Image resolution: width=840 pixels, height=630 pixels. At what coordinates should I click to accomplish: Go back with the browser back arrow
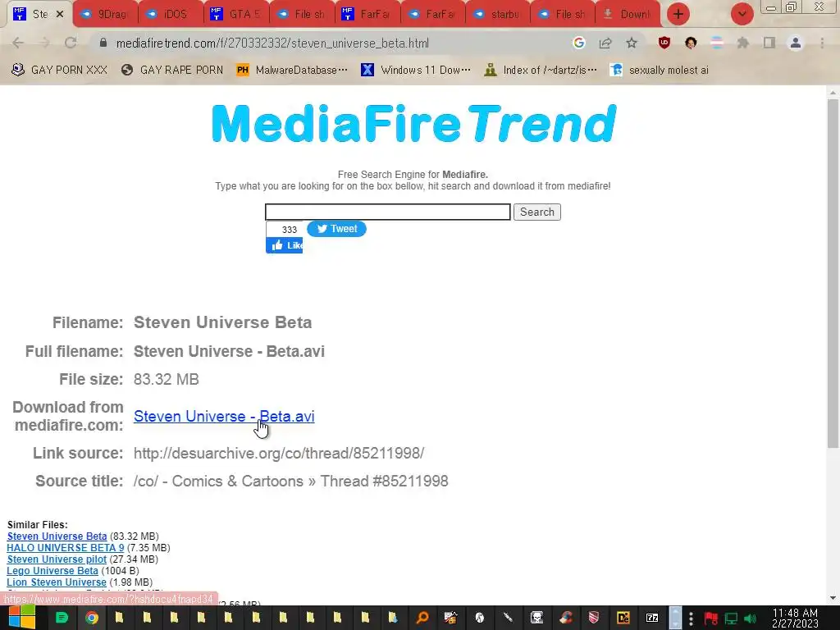click(x=18, y=43)
